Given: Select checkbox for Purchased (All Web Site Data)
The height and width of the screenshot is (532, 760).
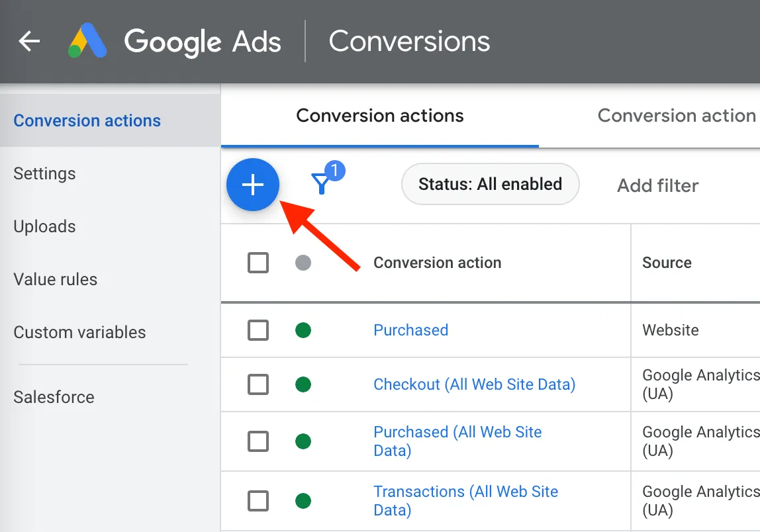Looking at the screenshot, I should click(x=258, y=441).
